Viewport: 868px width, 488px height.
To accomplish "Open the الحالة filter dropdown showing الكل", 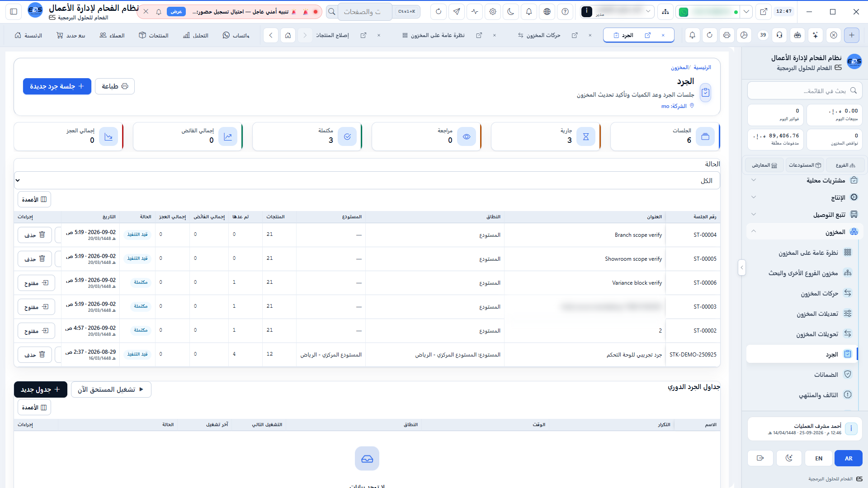I will click(367, 180).
